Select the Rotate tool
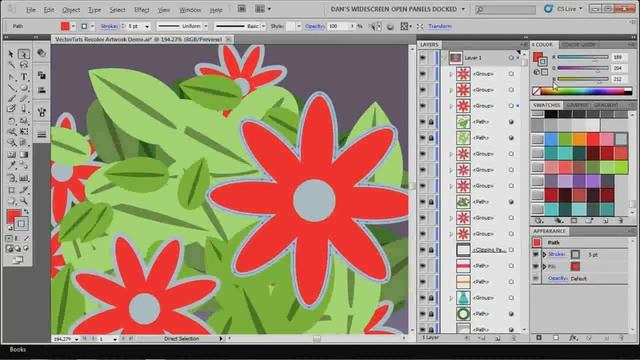The width and height of the screenshot is (640, 360). 11,121
